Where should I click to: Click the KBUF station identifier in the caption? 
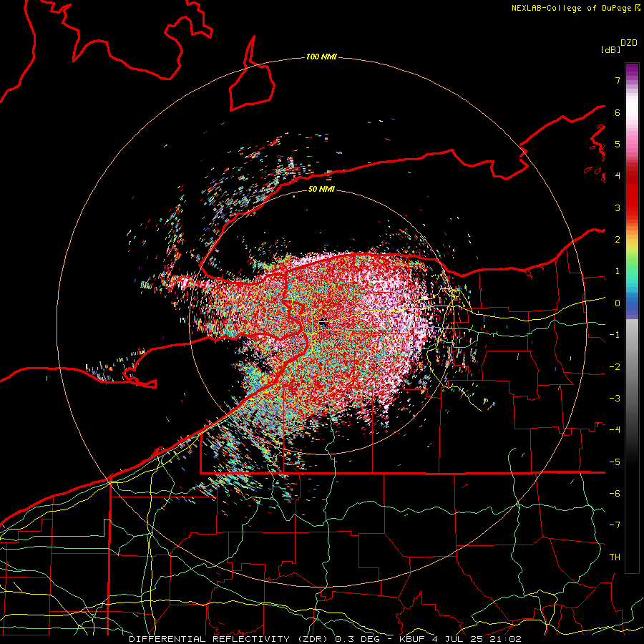point(413,639)
